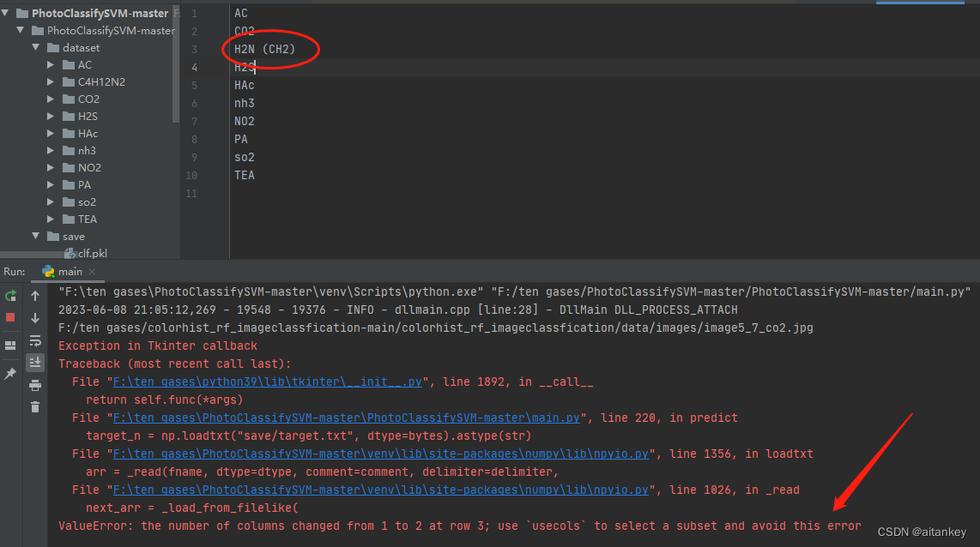
Task: Select the main run tab
Action: click(x=69, y=272)
